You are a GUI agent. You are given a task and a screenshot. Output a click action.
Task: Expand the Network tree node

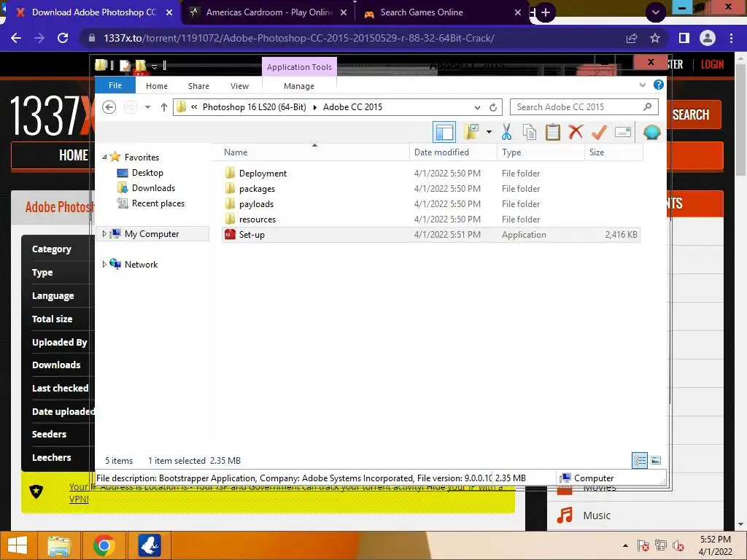(x=104, y=264)
